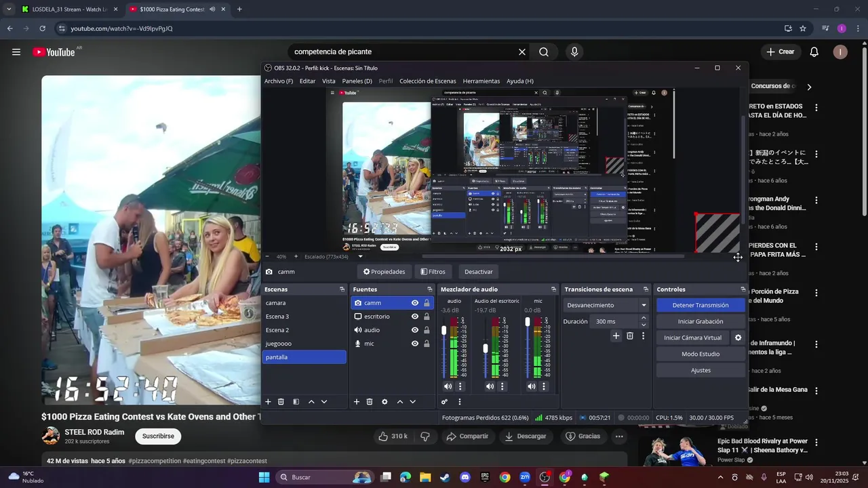868x488 pixels.
Task: Click YouTube voice search microphone
Action: (574, 52)
